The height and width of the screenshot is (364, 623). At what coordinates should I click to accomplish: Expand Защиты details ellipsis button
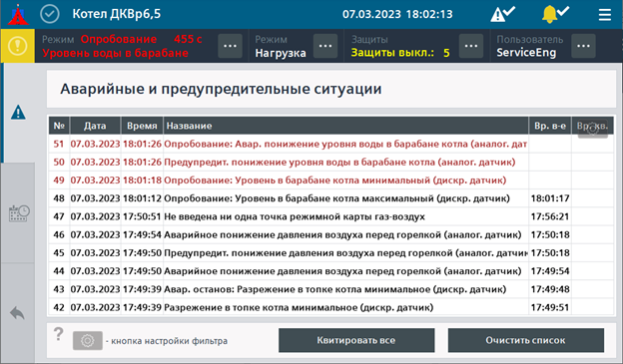(x=471, y=46)
